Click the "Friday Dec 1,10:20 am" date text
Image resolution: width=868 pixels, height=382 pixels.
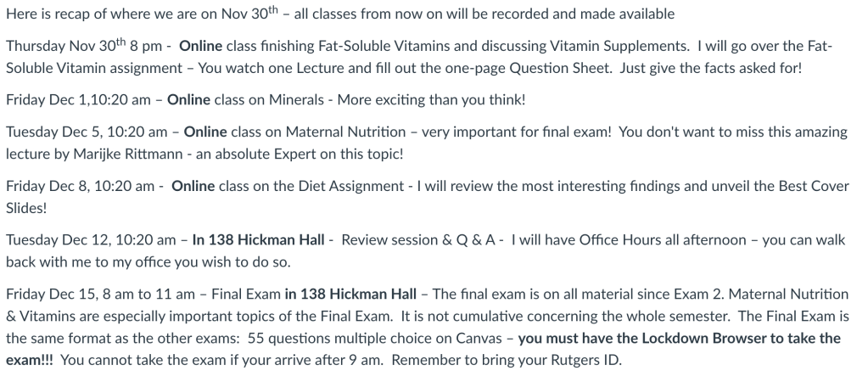tap(80, 99)
